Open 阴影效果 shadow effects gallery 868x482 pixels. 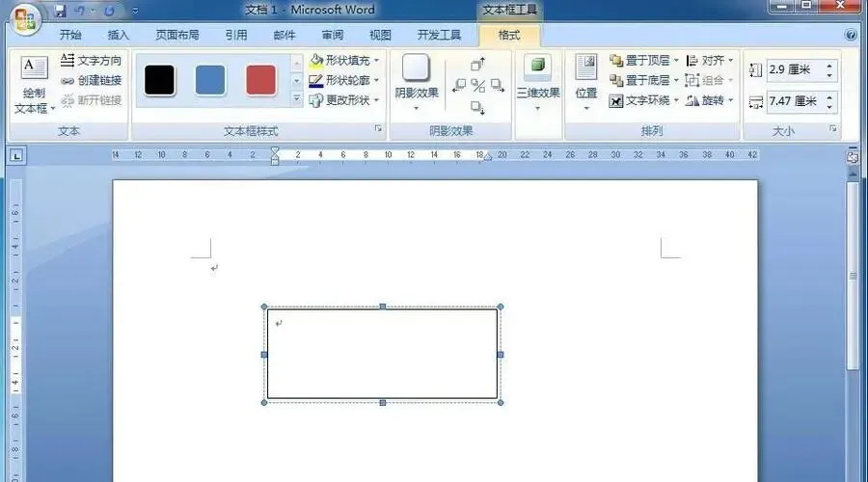(417, 82)
